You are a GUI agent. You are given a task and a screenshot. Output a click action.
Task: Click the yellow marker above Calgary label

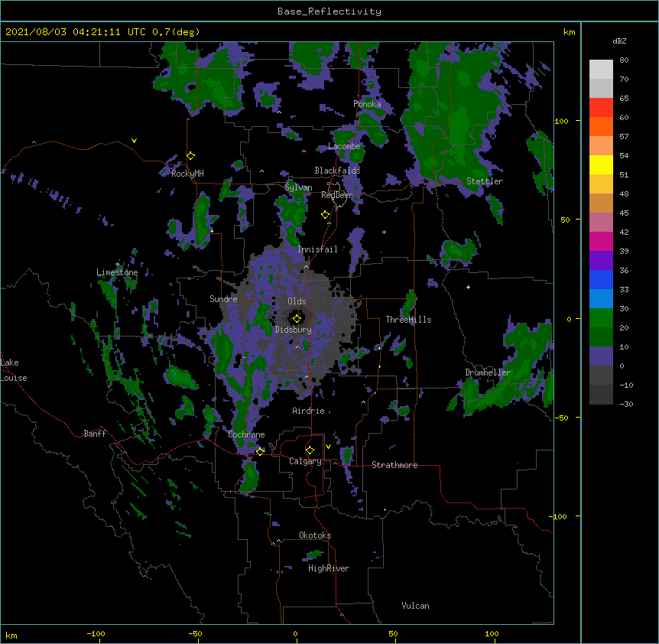[310, 450]
